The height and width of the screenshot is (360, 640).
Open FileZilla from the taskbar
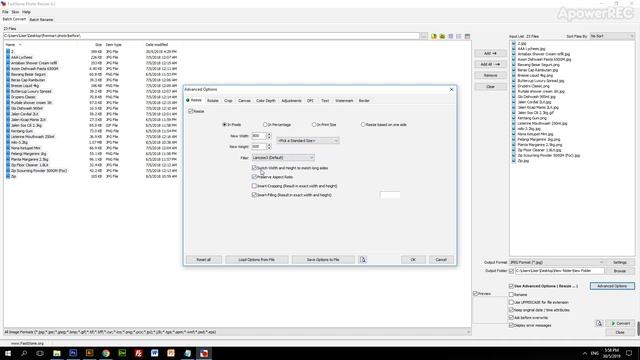tap(138, 353)
